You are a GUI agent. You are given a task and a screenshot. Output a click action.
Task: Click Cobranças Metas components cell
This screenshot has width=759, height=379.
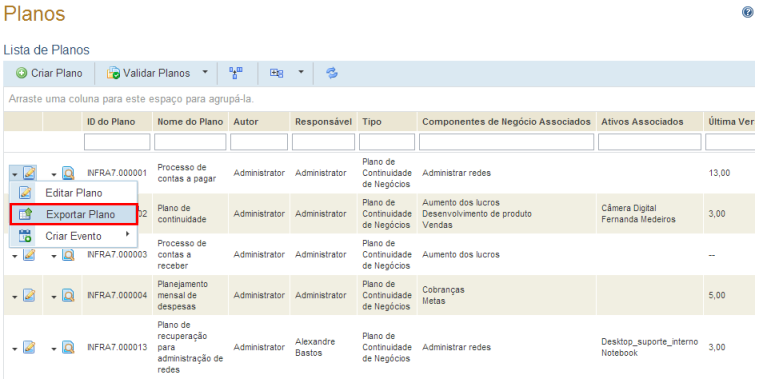pos(443,295)
